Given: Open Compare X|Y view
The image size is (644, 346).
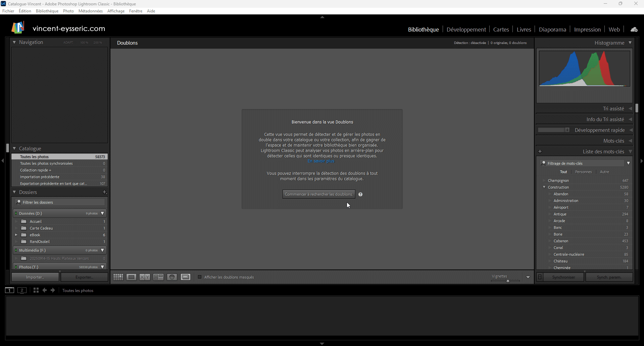Looking at the screenshot, I should click(x=145, y=277).
